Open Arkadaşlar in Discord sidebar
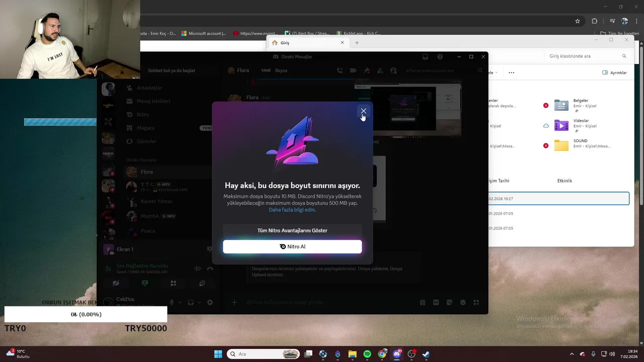Image resolution: width=644 pixels, height=362 pixels. 168,87
